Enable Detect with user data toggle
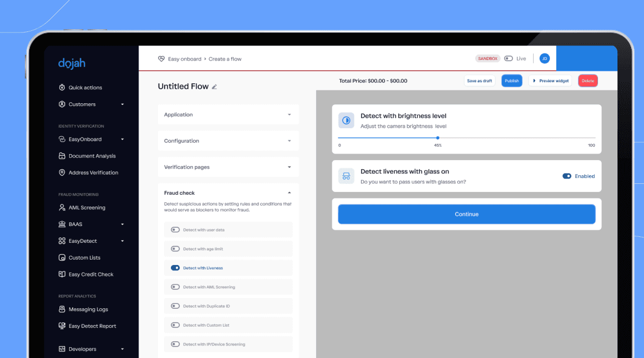This screenshot has height=358, width=644. [175, 230]
